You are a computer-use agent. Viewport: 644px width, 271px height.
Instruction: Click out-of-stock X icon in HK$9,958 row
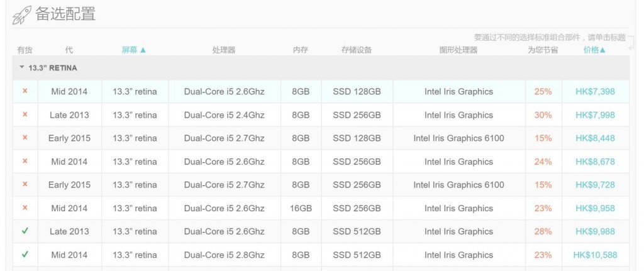point(25,208)
